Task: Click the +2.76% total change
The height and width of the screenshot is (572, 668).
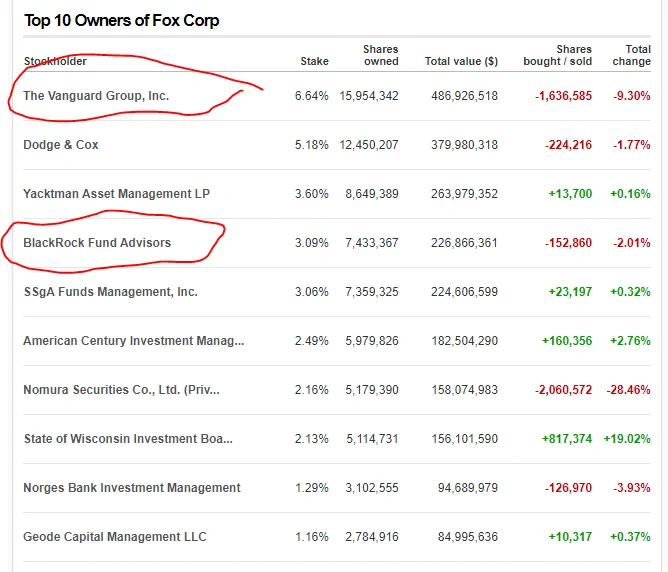Action: [631, 341]
